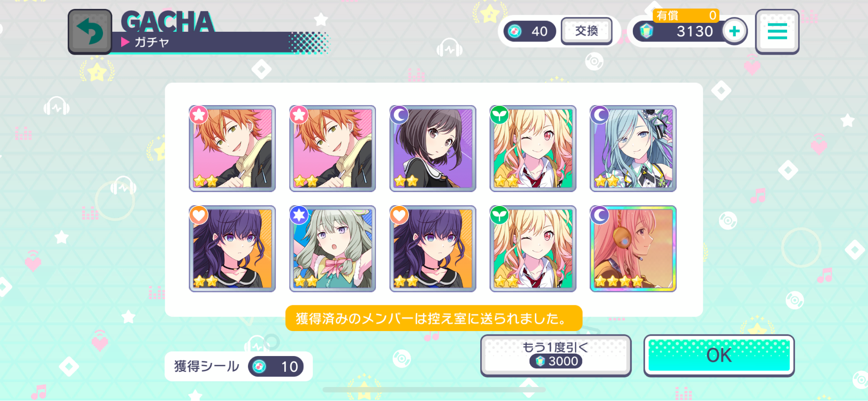Tap the yellow 控え室 notification banner
The width and height of the screenshot is (868, 401).
(x=434, y=318)
